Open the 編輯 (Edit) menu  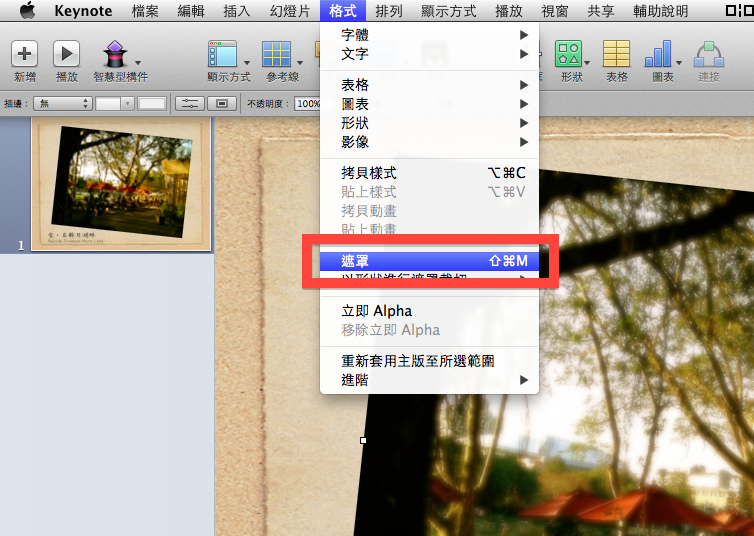(191, 11)
